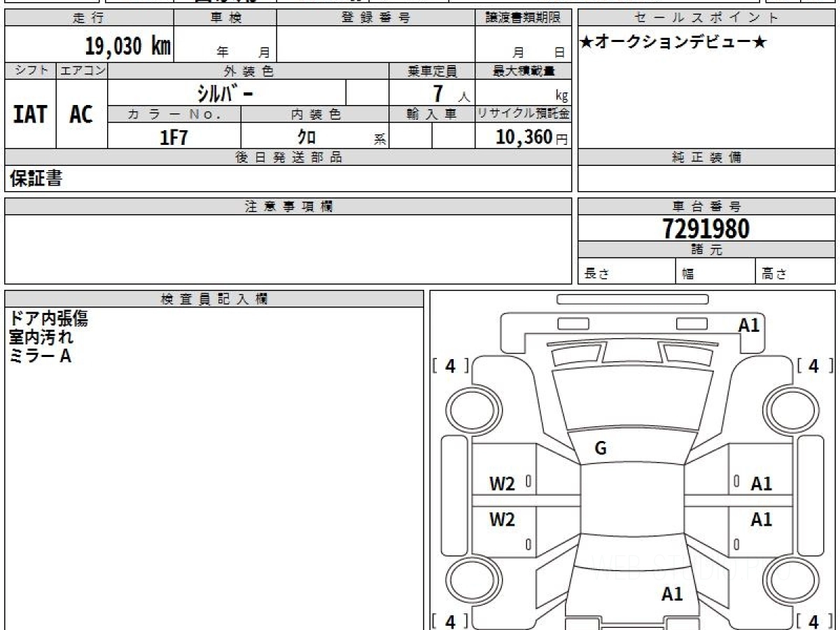Image resolution: width=840 pixels, height=630 pixels.
Task: Click the A1 mark on the front bumper
Action: pyautogui.click(x=749, y=325)
